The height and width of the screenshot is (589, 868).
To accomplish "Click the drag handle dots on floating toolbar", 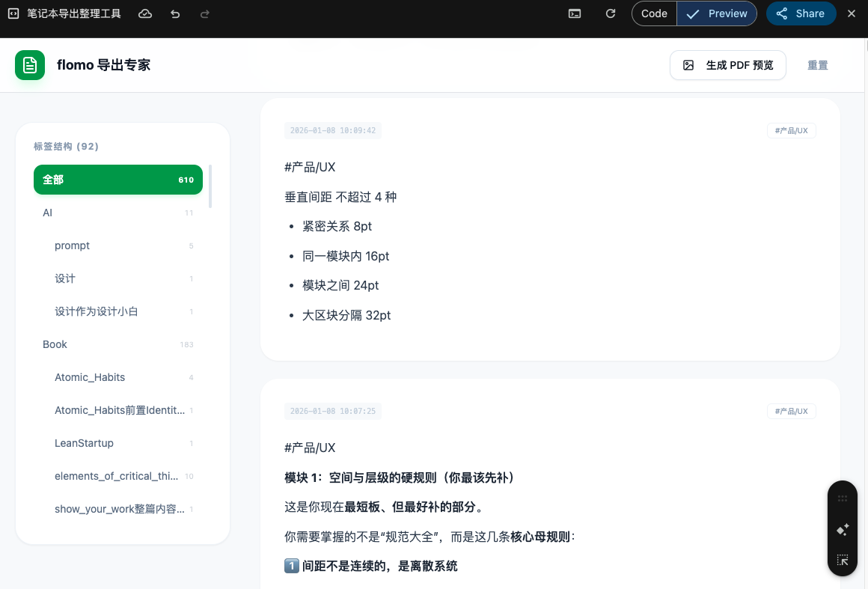I will (x=843, y=498).
